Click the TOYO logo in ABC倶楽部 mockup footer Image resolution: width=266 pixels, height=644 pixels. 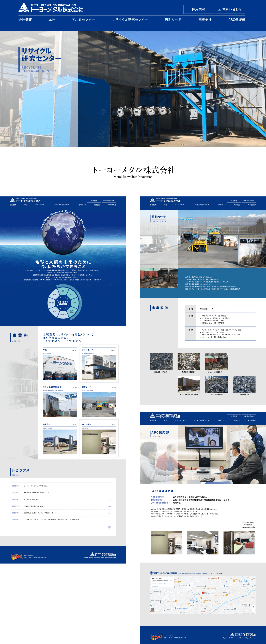click(x=243, y=635)
